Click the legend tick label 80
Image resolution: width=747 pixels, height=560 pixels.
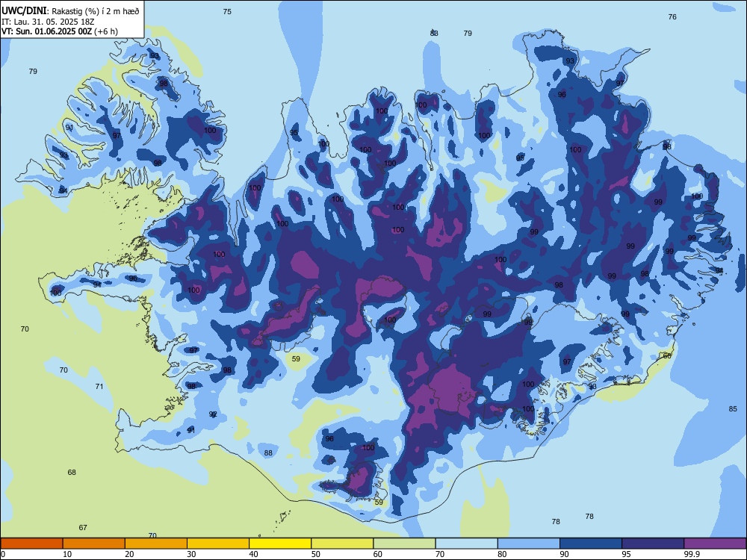502,554
